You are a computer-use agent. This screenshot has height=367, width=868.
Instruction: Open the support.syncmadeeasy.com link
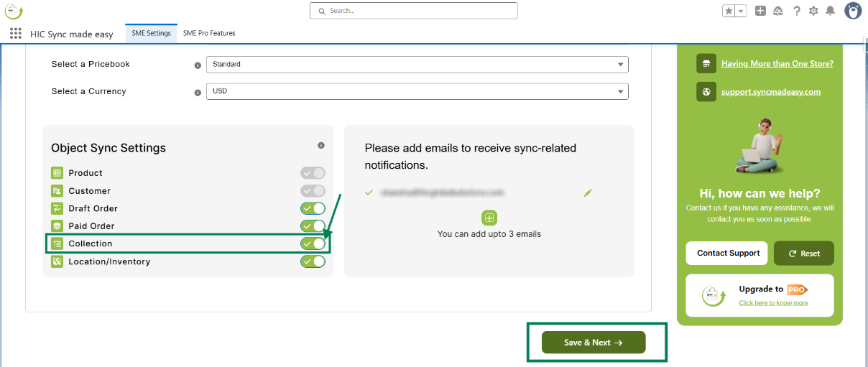pos(770,92)
